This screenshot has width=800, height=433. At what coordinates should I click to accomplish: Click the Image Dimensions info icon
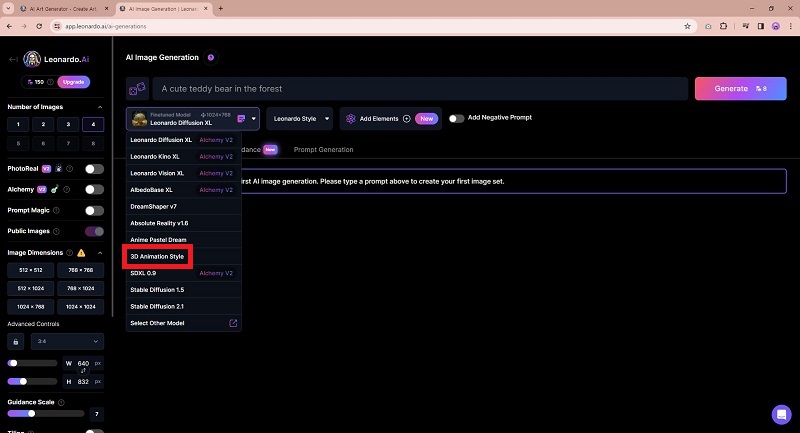pyautogui.click(x=70, y=253)
